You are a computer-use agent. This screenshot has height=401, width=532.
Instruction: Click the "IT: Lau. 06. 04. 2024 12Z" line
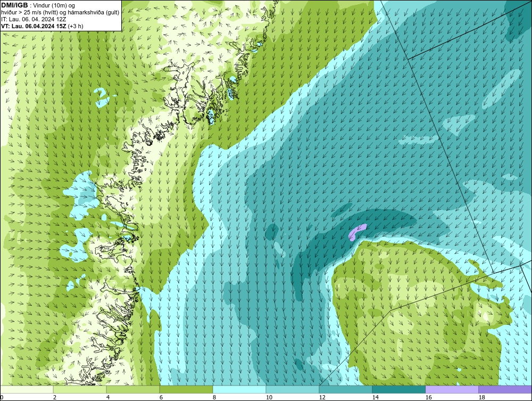point(34,19)
